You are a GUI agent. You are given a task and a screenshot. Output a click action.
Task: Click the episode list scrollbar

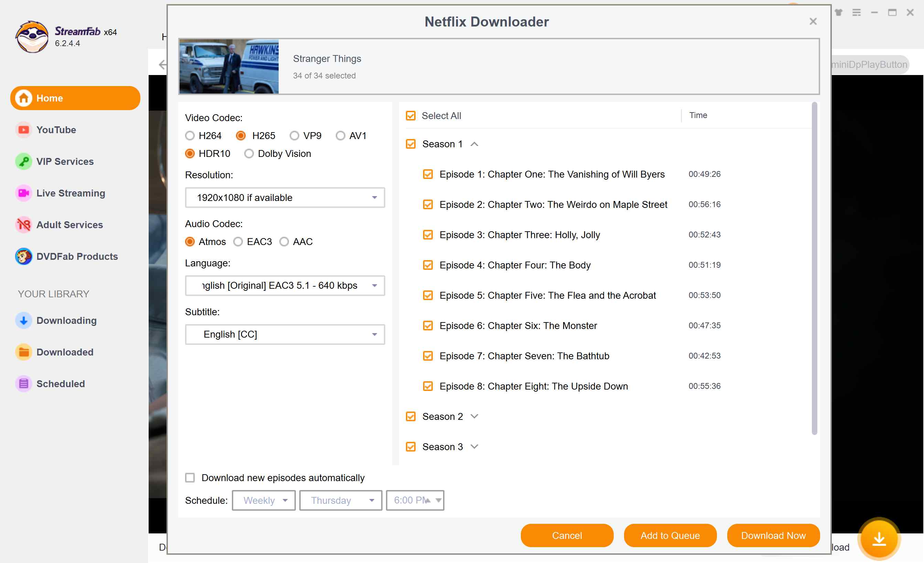click(x=814, y=268)
